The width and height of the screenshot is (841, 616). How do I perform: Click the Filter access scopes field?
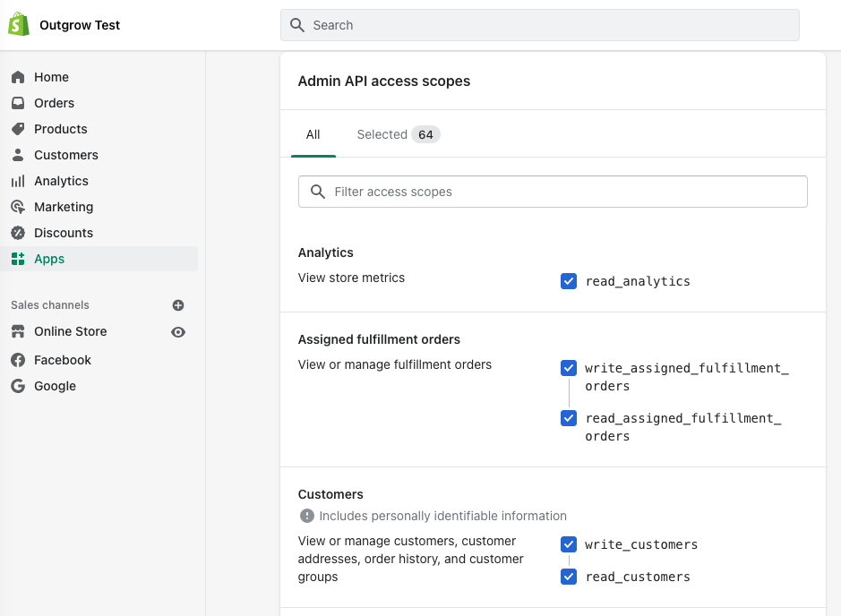[553, 192]
